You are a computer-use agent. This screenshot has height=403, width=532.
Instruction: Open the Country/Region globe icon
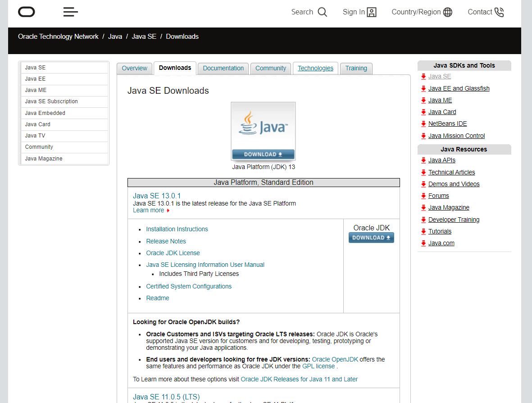[448, 12]
